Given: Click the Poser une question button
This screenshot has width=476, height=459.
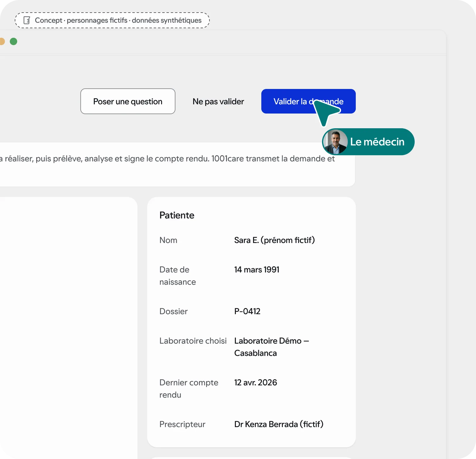Looking at the screenshot, I should [x=128, y=101].
